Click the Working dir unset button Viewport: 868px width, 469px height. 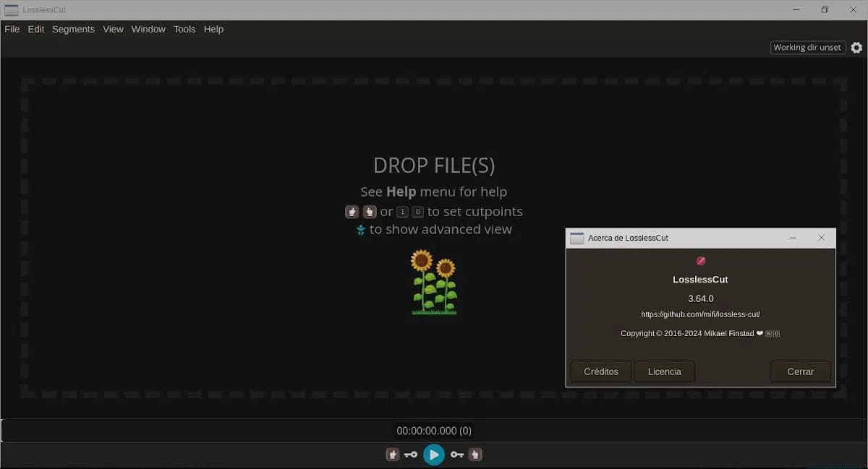807,48
